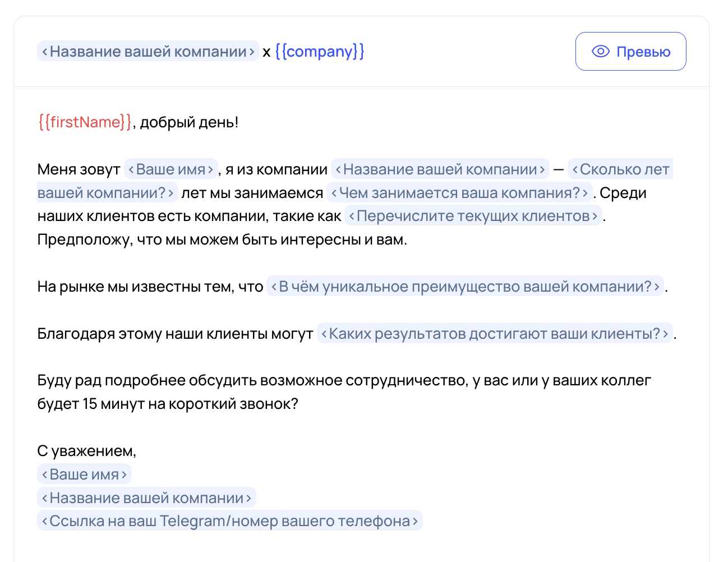Click the «Ссылка на ваш Telegram/номер вашего телефона» placeholder

(229, 521)
